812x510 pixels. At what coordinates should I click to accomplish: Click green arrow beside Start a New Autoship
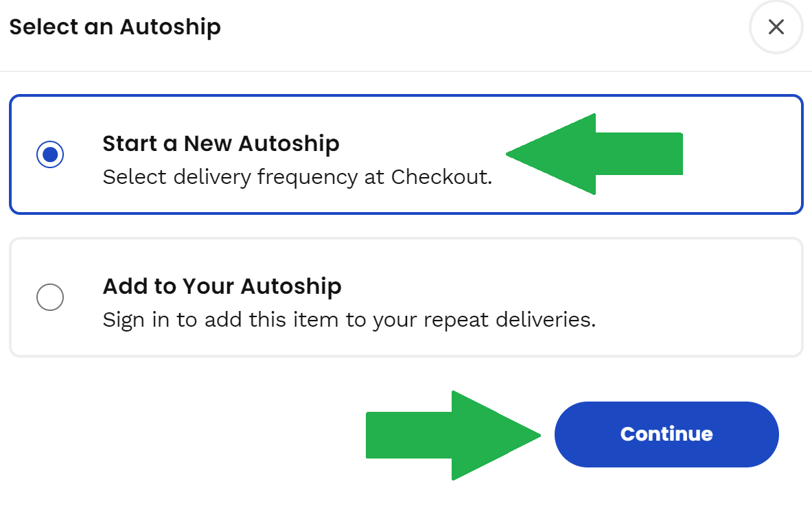594,154
